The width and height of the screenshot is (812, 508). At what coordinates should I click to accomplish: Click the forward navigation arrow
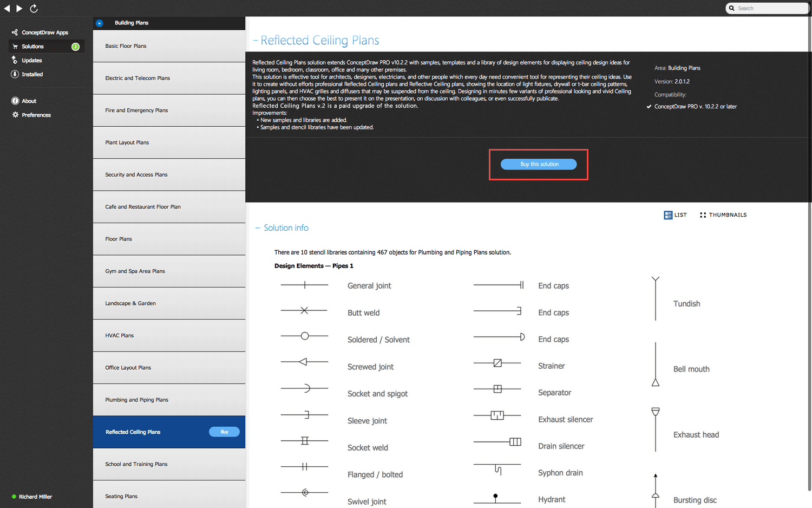click(x=19, y=8)
